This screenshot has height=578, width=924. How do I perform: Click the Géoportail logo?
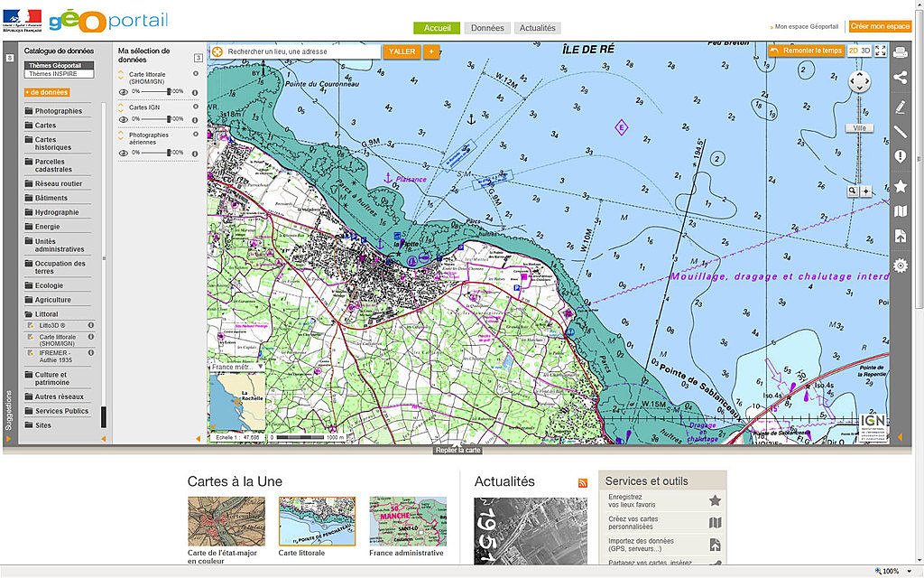point(108,21)
